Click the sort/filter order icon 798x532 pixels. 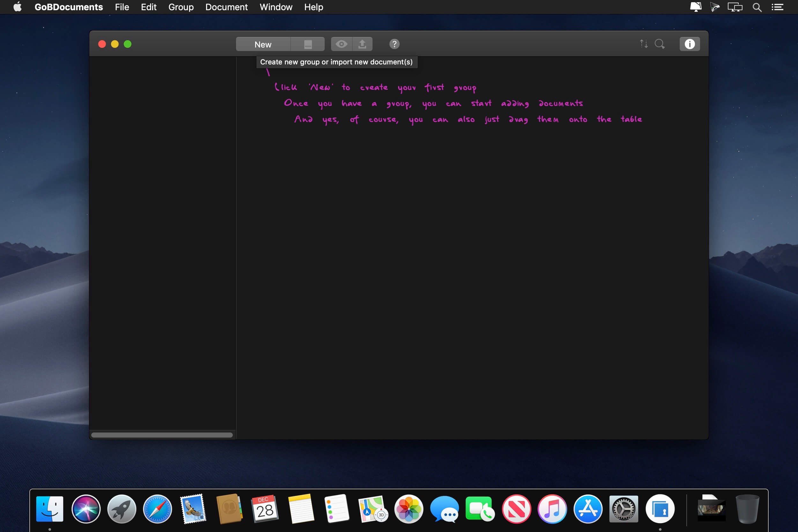point(644,43)
